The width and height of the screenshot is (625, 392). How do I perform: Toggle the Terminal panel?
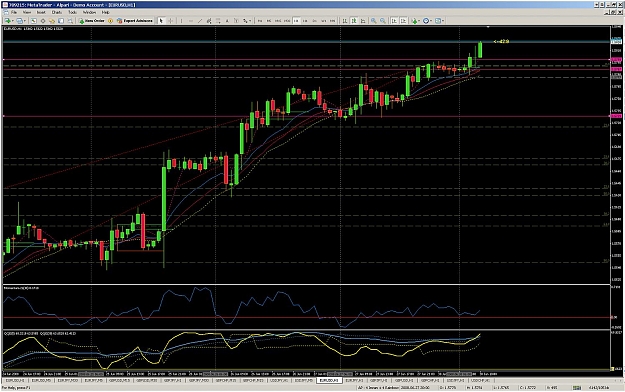pos(61,21)
